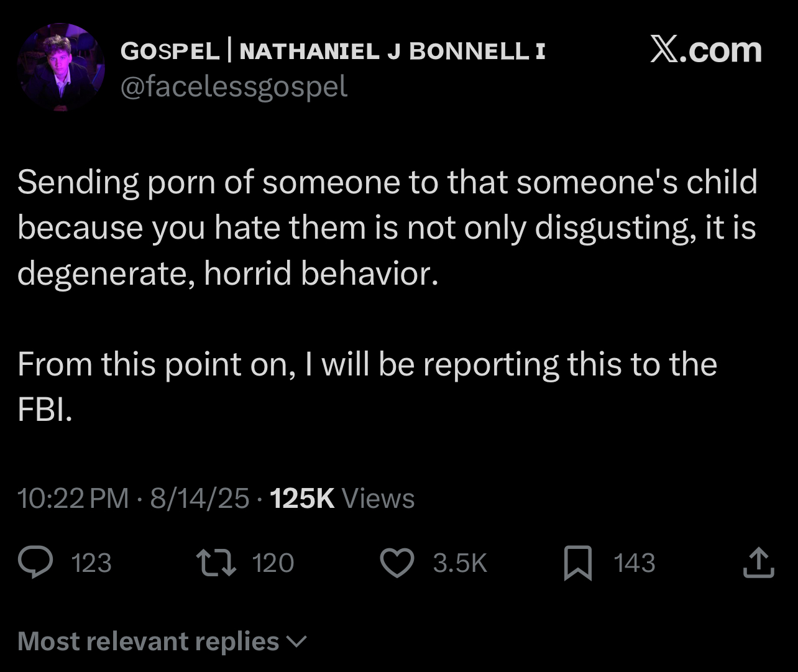Open the profile avatar photo
The height and width of the screenshot is (672, 798).
61,67
